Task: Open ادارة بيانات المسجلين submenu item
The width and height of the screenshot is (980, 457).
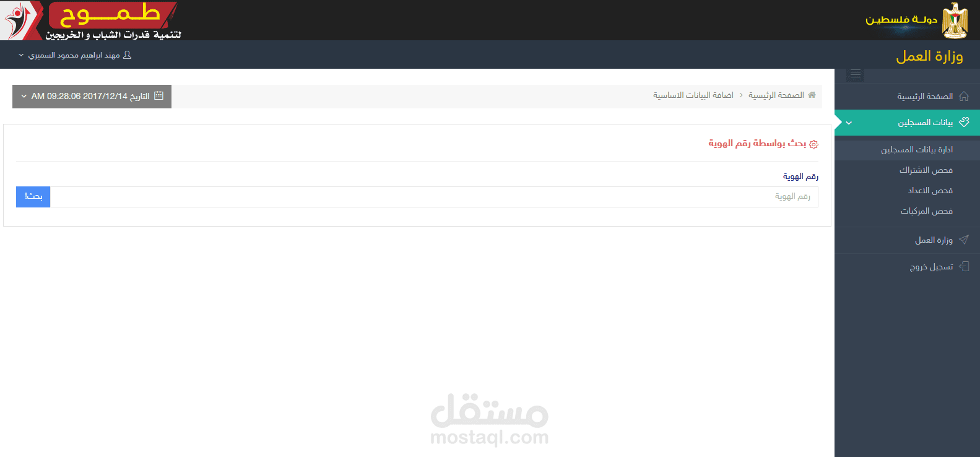Action: [x=917, y=150]
